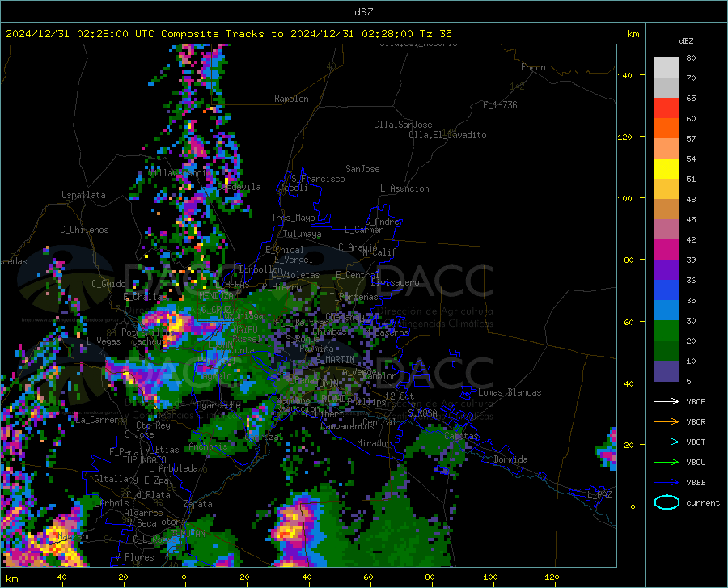The height and width of the screenshot is (588, 728).
Task: Click the E_1-736 map label
Action: pyautogui.click(x=500, y=105)
